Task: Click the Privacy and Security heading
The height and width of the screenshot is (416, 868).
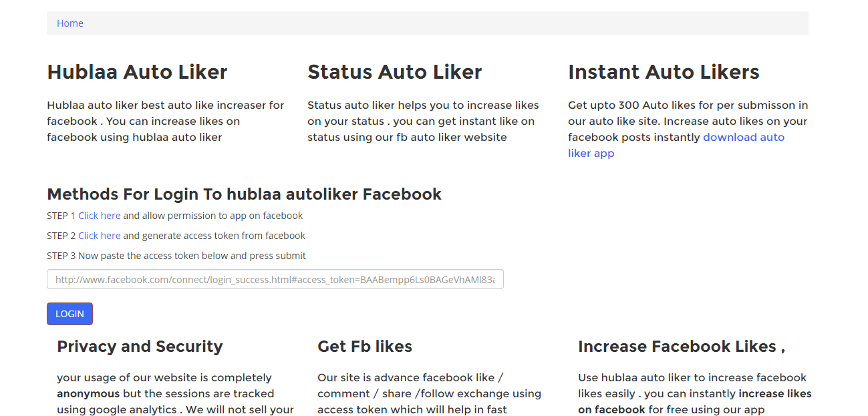Action: tap(140, 347)
